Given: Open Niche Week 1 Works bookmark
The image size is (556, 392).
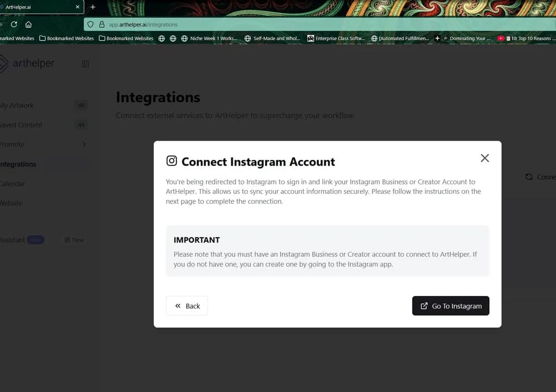Looking at the screenshot, I should [209, 39].
